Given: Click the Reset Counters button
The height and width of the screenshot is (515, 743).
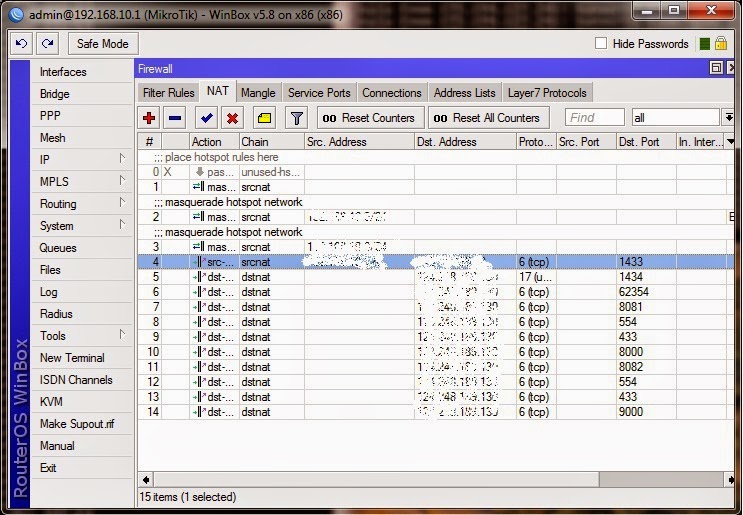Looking at the screenshot, I should pos(370,118).
